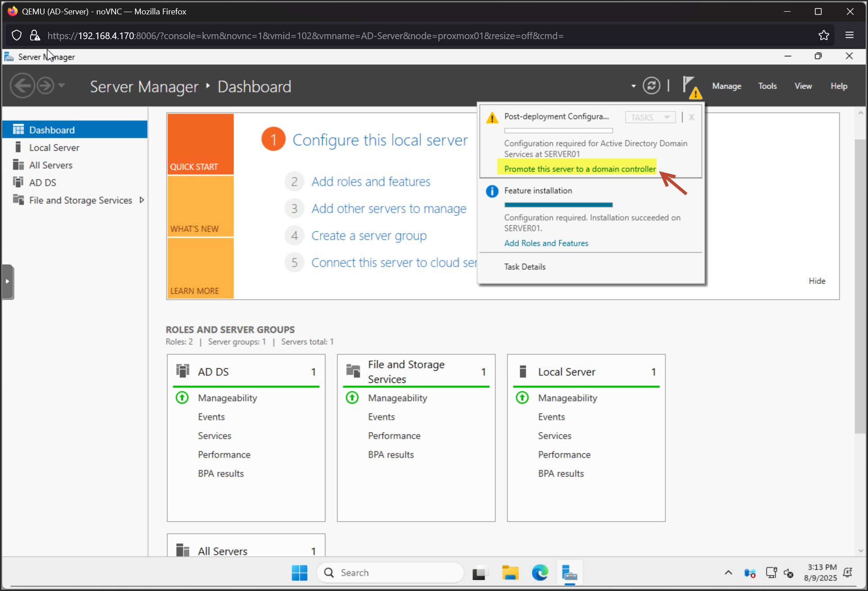Click the back navigation arrow

[22, 85]
